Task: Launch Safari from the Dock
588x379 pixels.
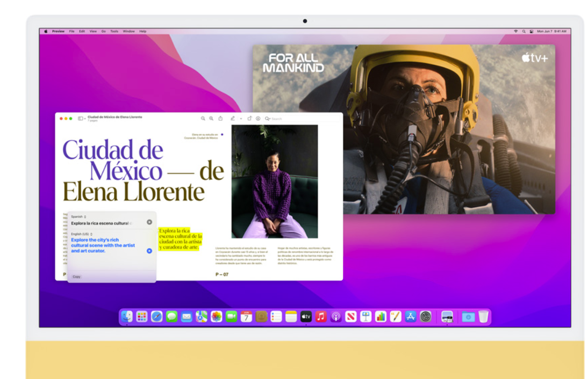Action: pyautogui.click(x=157, y=317)
